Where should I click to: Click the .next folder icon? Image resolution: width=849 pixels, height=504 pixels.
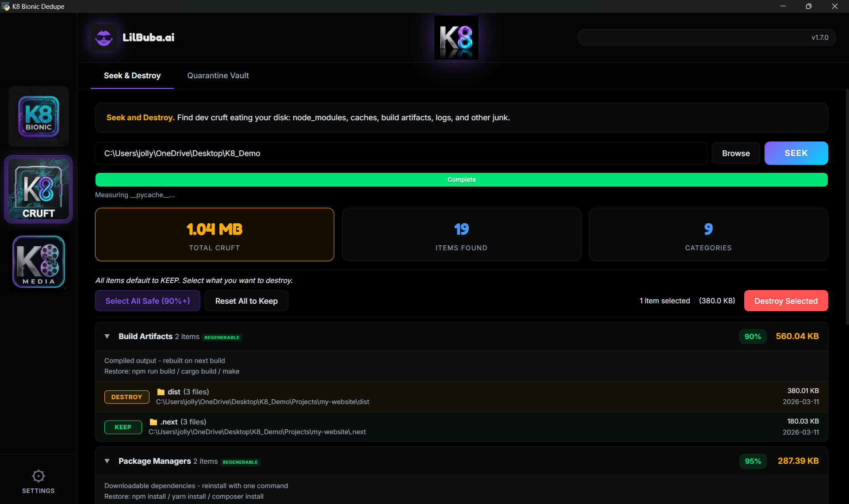pos(153,421)
